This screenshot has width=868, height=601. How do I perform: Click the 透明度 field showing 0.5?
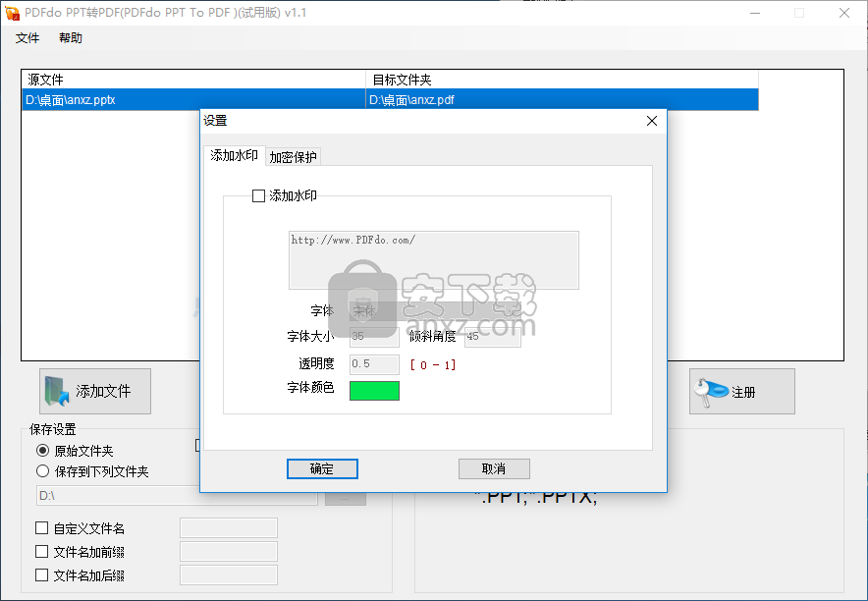[x=374, y=364]
